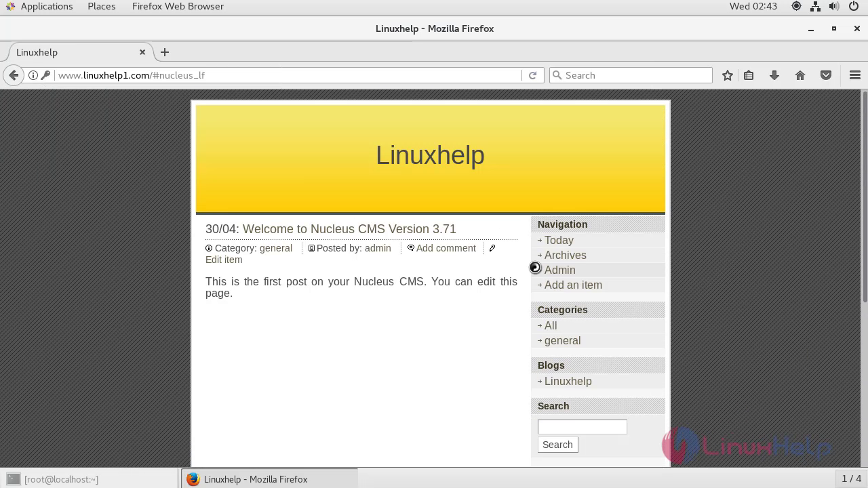
Task: Click the blog search Search button
Action: pos(557,445)
